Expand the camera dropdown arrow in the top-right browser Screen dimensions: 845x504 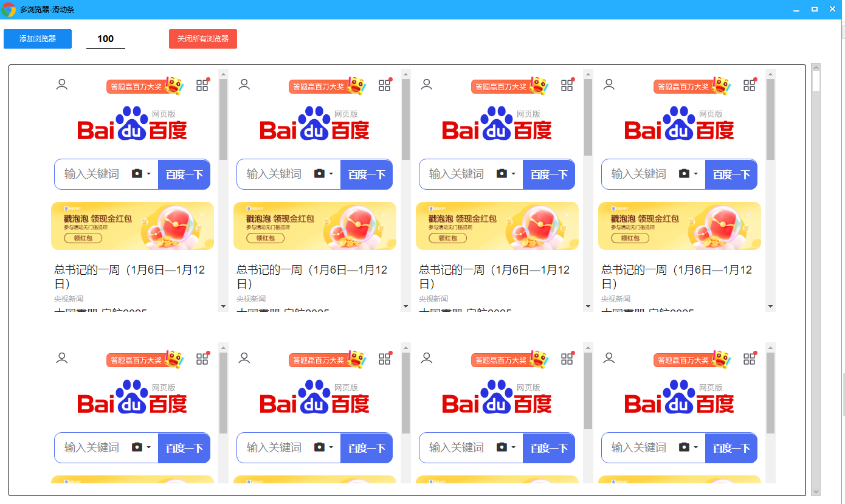point(696,174)
